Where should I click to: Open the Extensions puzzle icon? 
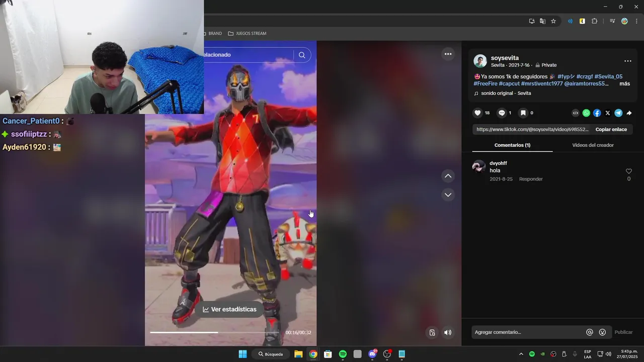point(595,21)
